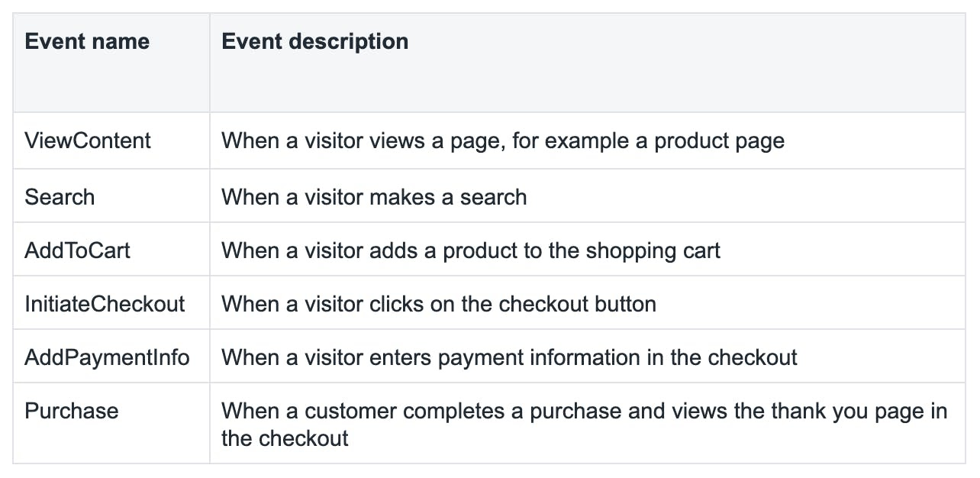
Task: Click the Event description column header
Action: 314,41
